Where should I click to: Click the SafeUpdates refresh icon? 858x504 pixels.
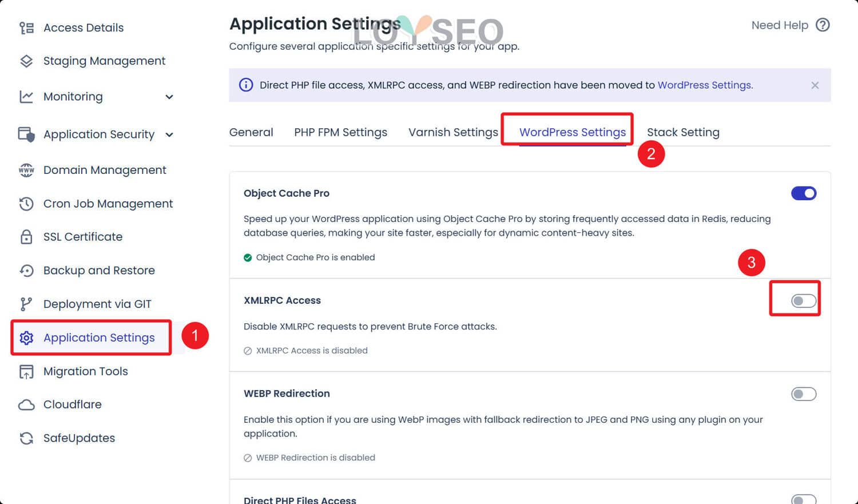26,438
